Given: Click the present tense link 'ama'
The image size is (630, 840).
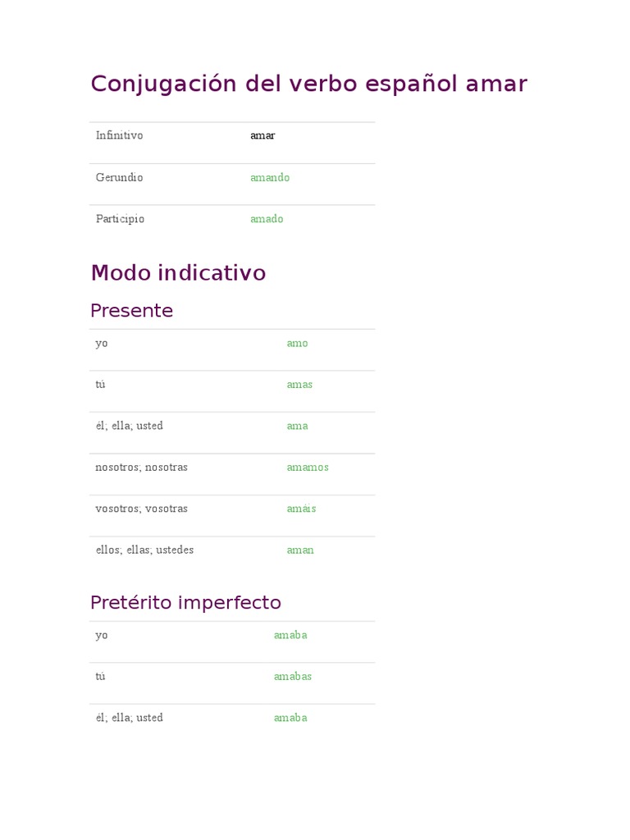Looking at the screenshot, I should [297, 426].
